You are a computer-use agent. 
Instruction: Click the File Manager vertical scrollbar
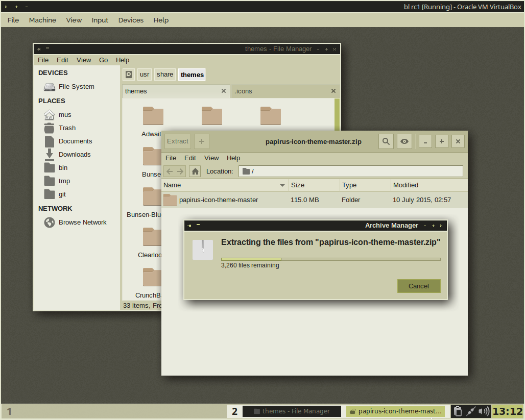[337, 114]
